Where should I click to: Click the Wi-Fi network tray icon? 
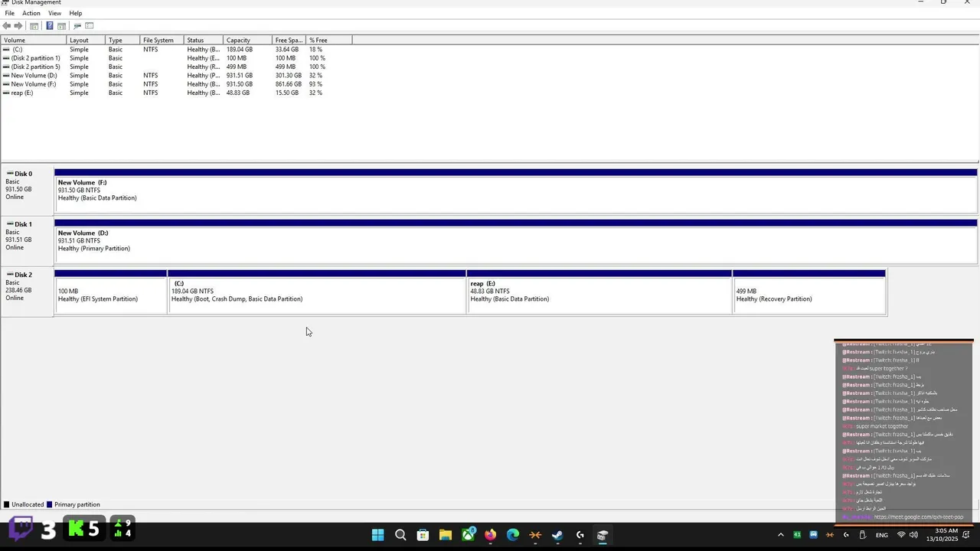coord(901,535)
